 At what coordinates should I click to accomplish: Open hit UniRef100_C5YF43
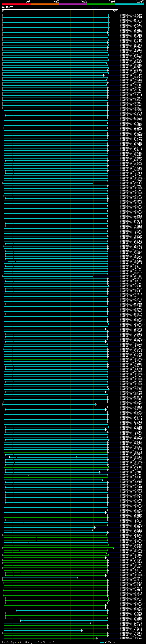pyautogui.click(x=131, y=22)
